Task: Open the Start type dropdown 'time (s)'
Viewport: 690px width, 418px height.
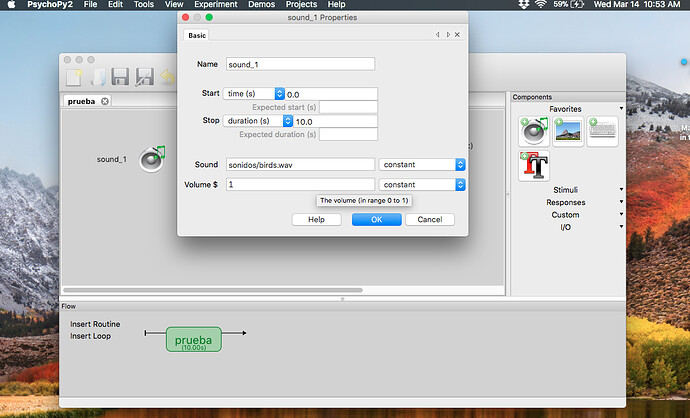Action: coord(254,94)
